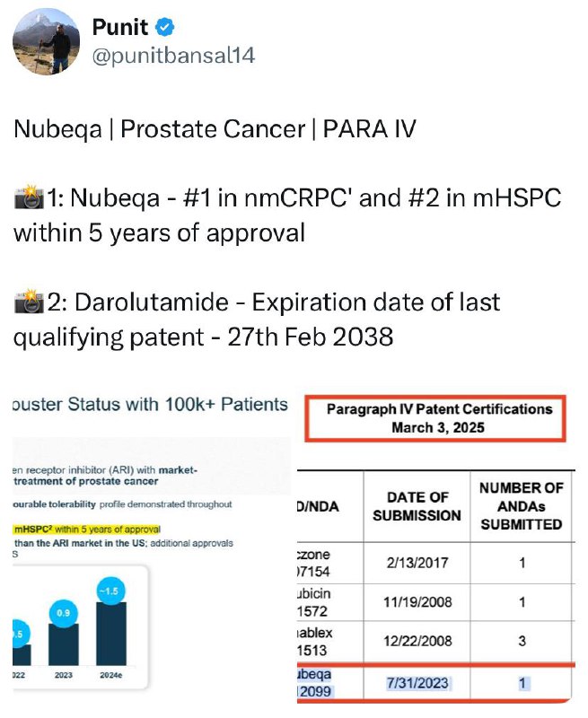
Task: Click the red-boxed March 3, 2025 title
Action: click(438, 428)
